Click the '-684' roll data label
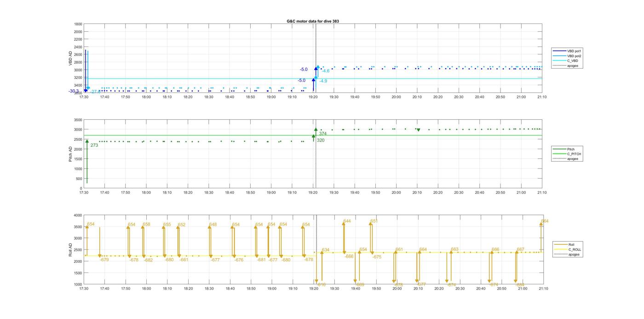644x319 pixels. tap(520, 285)
